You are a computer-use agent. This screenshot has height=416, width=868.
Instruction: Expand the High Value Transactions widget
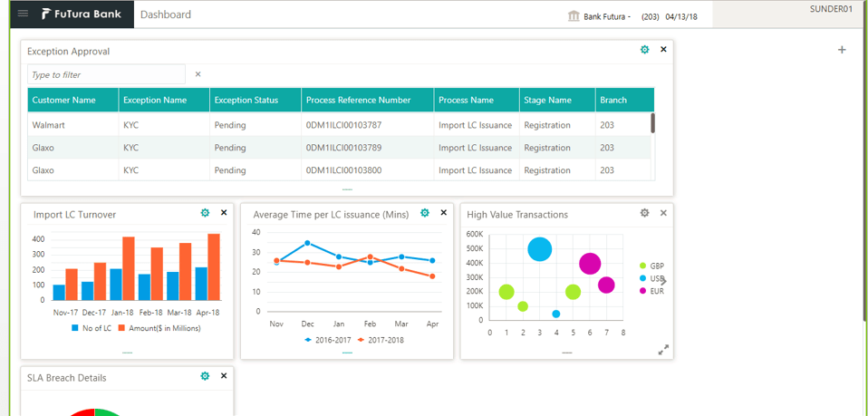[663, 349]
